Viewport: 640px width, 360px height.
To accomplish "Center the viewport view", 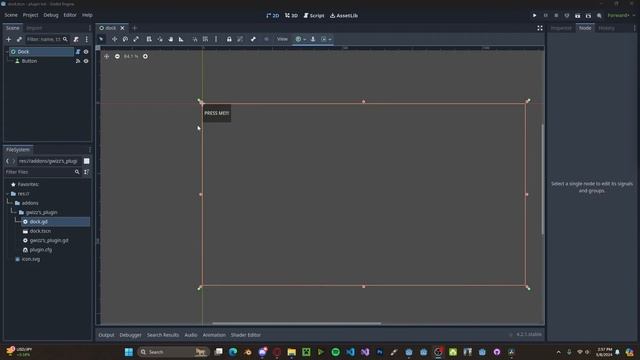I will point(107,56).
